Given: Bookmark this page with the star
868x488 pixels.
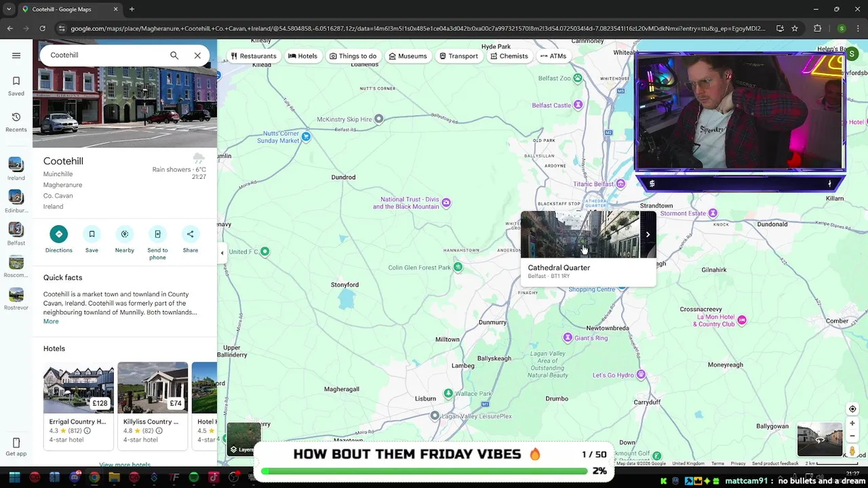Looking at the screenshot, I should point(795,28).
